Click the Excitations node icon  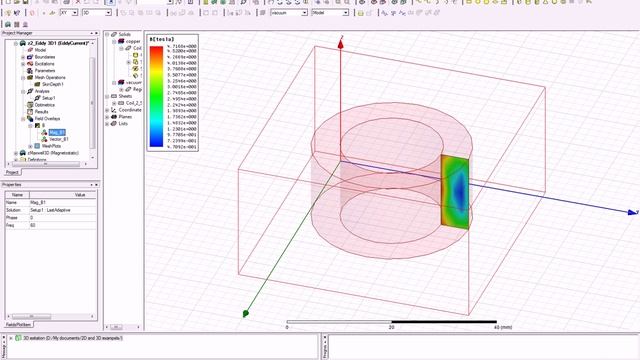[30, 64]
